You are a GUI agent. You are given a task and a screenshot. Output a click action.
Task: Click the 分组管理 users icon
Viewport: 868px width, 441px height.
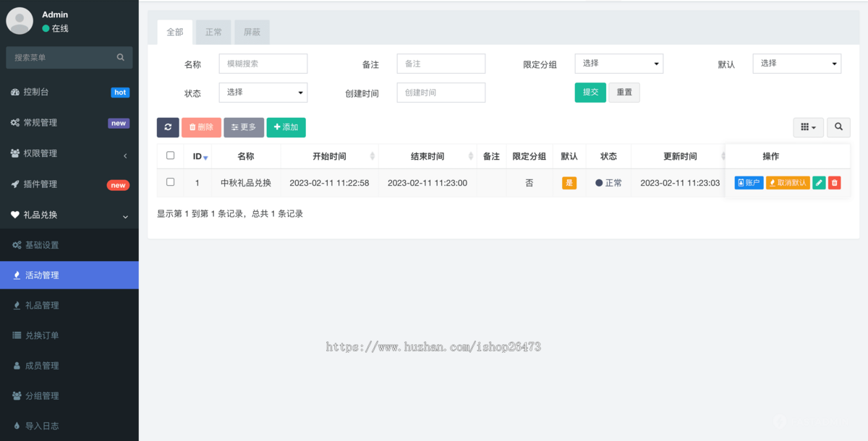click(17, 396)
